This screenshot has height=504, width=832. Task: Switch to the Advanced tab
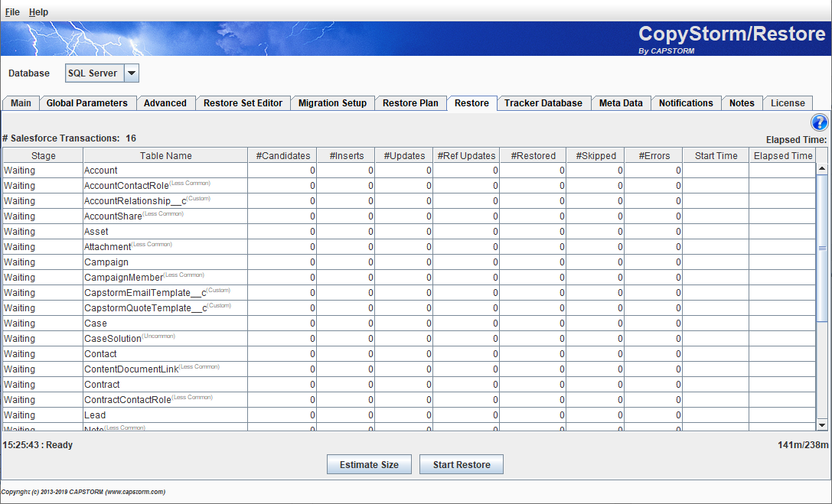pos(165,102)
